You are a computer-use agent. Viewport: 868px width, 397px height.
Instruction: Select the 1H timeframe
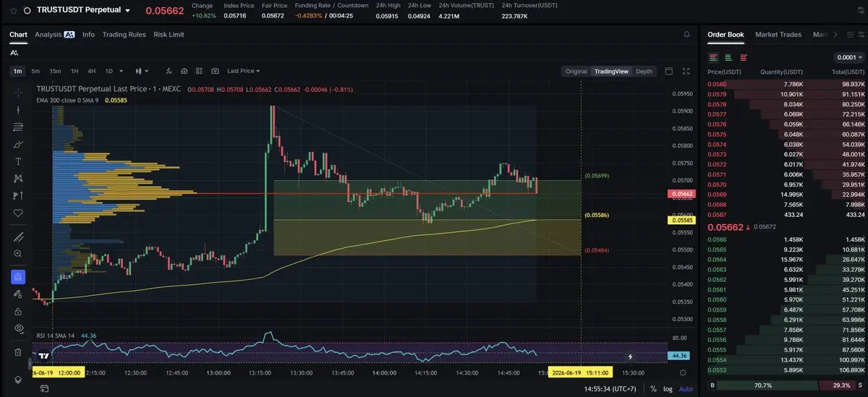[x=75, y=71]
